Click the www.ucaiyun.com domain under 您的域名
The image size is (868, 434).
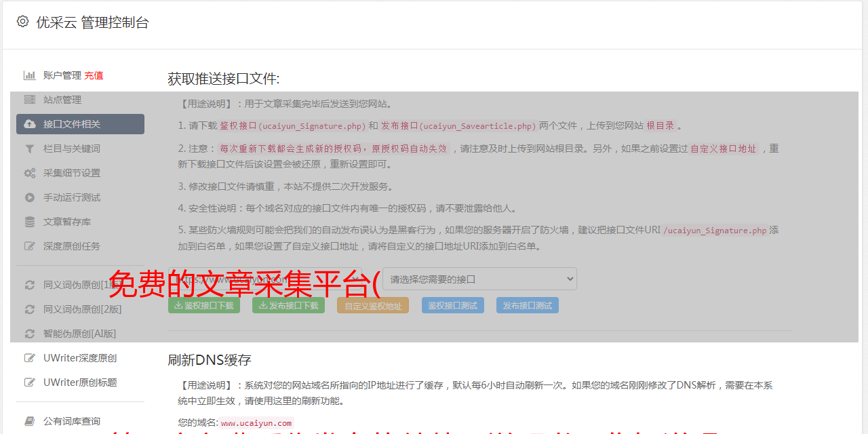pos(256,422)
